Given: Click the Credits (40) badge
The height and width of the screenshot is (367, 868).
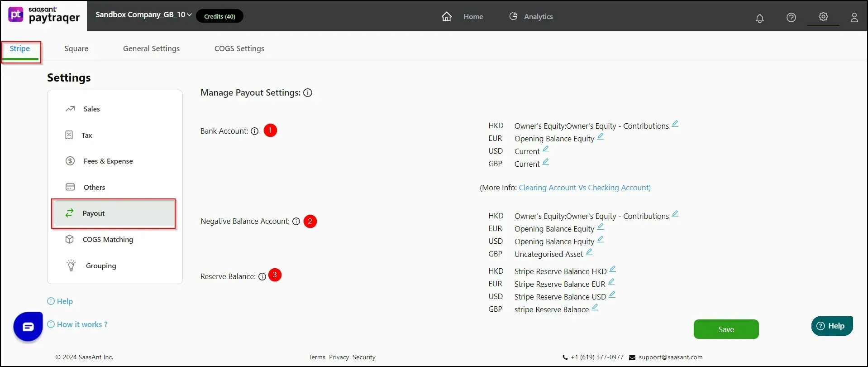Looking at the screenshot, I should pyautogui.click(x=219, y=16).
